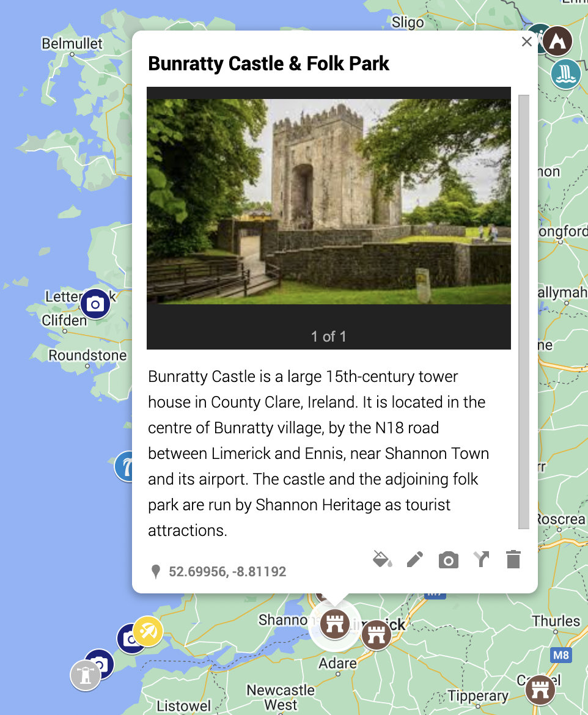Close the Bunratty Castle info window
Viewport: 588px width, 715px height.
(x=527, y=42)
